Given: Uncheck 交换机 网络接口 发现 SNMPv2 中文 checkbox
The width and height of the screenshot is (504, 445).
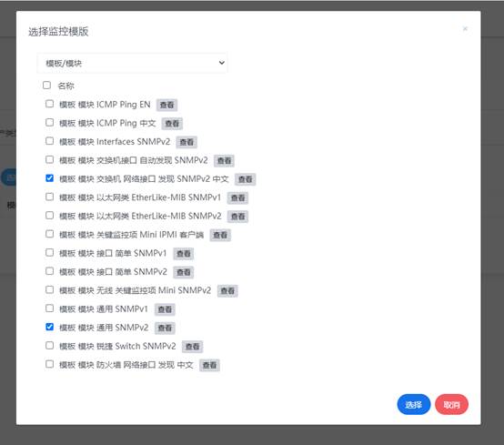Looking at the screenshot, I should pos(49,178).
